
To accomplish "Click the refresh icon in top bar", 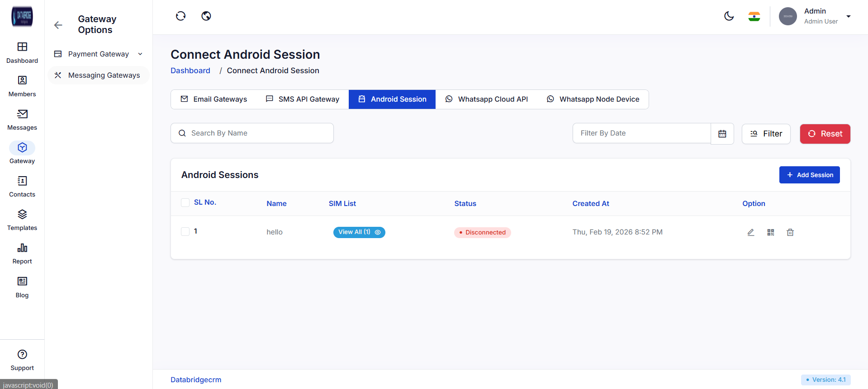I will click(x=180, y=16).
